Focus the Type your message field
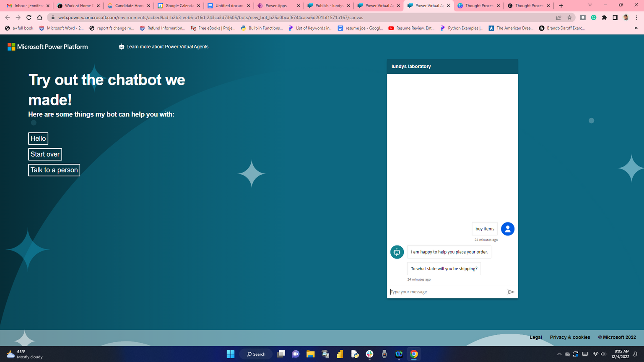 447,292
